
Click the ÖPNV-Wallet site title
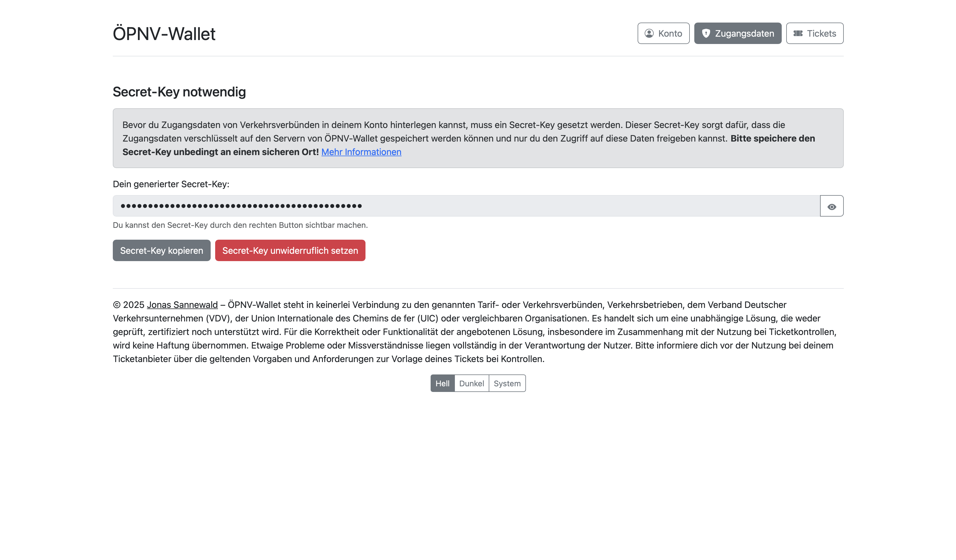[164, 34]
